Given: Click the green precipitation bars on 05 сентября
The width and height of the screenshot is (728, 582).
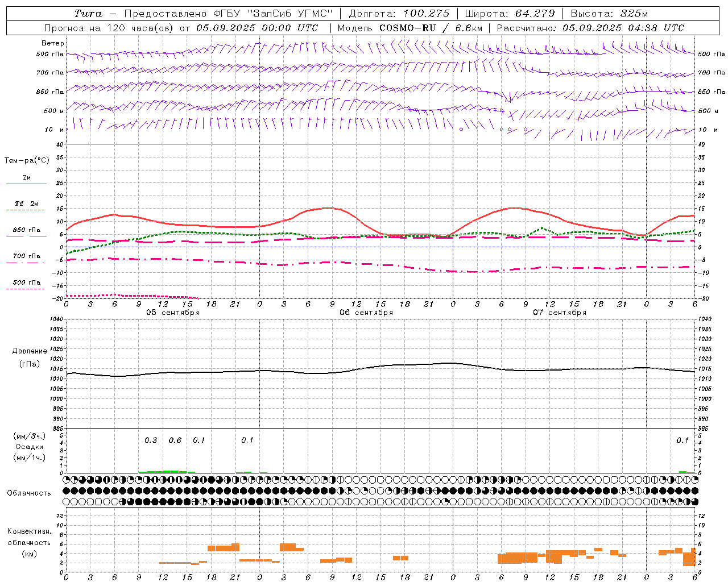Looking at the screenshot, I should point(167,471).
